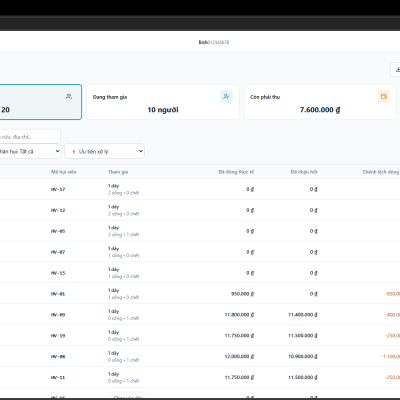
Task: Open the Tất cả status filter dropdown
Action: 30,151
